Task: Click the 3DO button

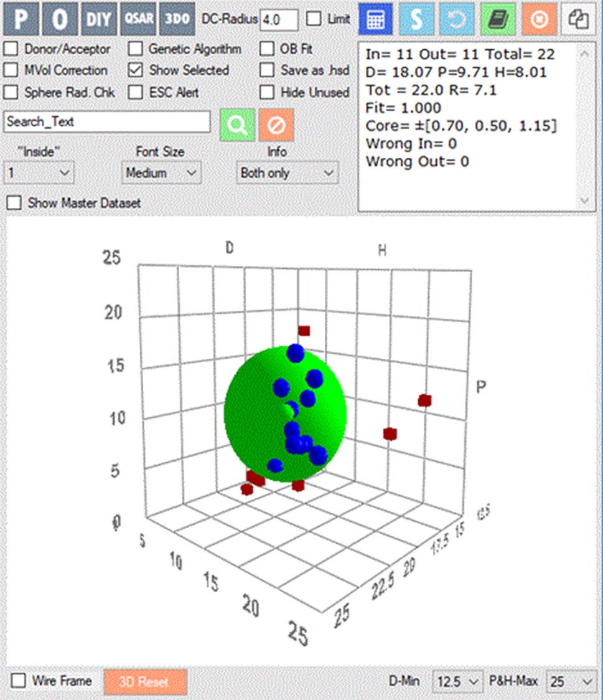Action: click(177, 19)
